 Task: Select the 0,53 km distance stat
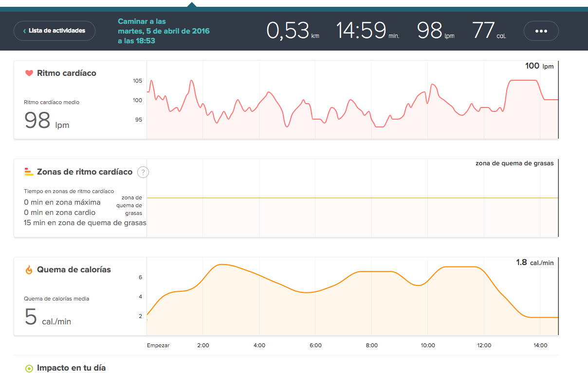coord(292,31)
